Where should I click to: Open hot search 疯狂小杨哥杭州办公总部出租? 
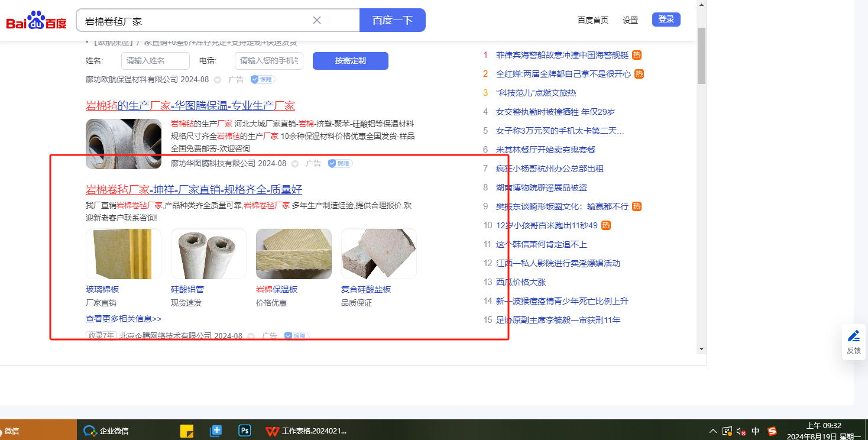click(x=550, y=169)
